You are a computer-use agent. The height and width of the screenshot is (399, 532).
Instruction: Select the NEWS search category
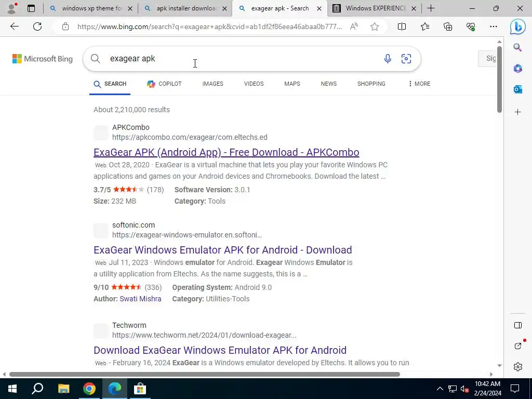click(x=329, y=84)
